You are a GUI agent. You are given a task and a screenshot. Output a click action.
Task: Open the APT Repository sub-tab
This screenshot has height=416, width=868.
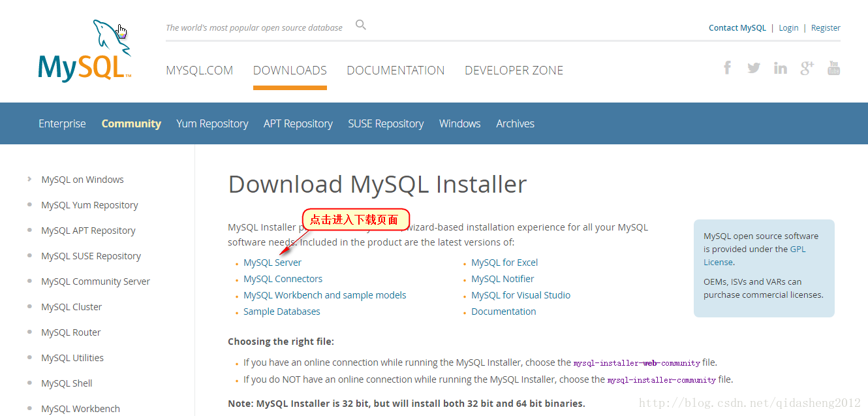[298, 123]
